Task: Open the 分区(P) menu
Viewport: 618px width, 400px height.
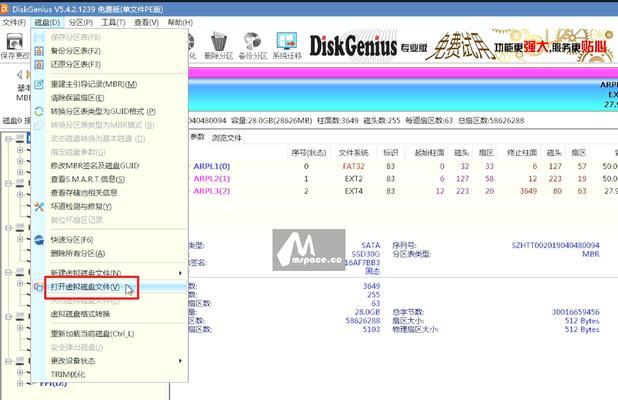Action: point(80,22)
